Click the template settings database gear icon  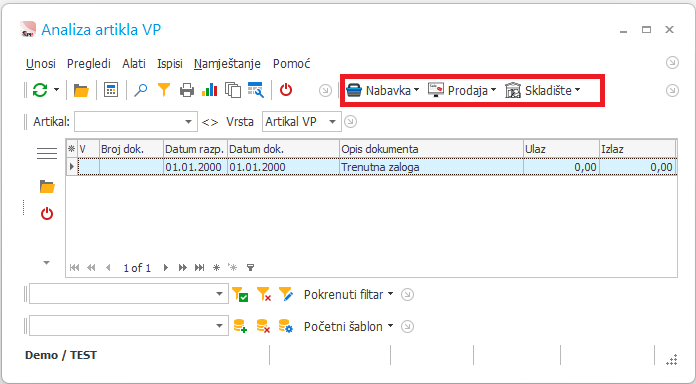pos(286,326)
